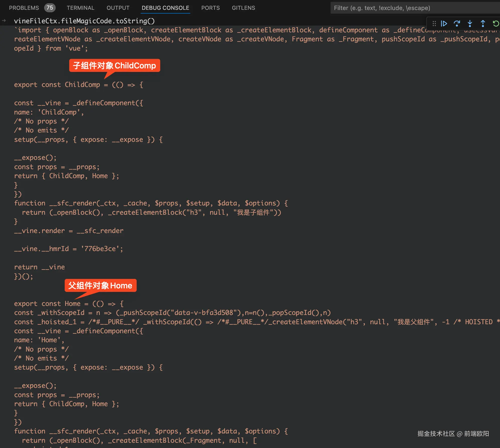Screen dimensions: 500x448
Task: Grab the debug toolbar drag handle dots
Action: click(x=434, y=23)
